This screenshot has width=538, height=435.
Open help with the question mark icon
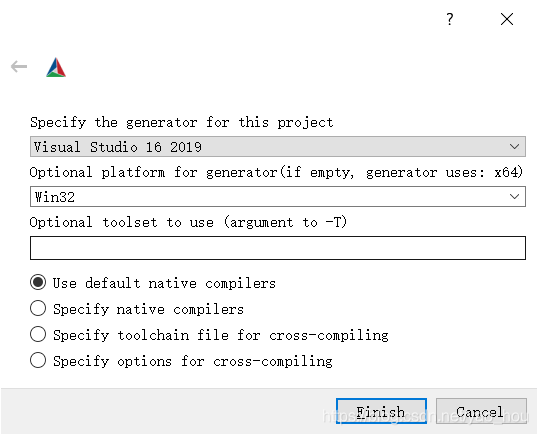[x=450, y=19]
